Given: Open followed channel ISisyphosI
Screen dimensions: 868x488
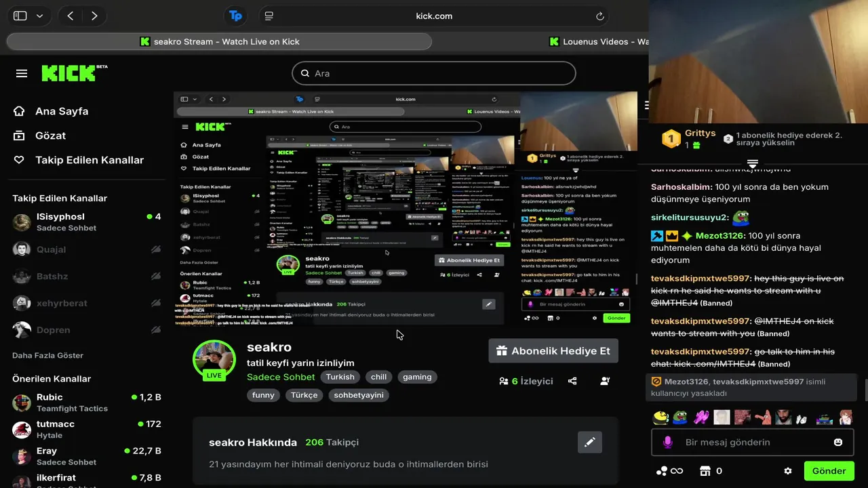Looking at the screenshot, I should [87, 222].
